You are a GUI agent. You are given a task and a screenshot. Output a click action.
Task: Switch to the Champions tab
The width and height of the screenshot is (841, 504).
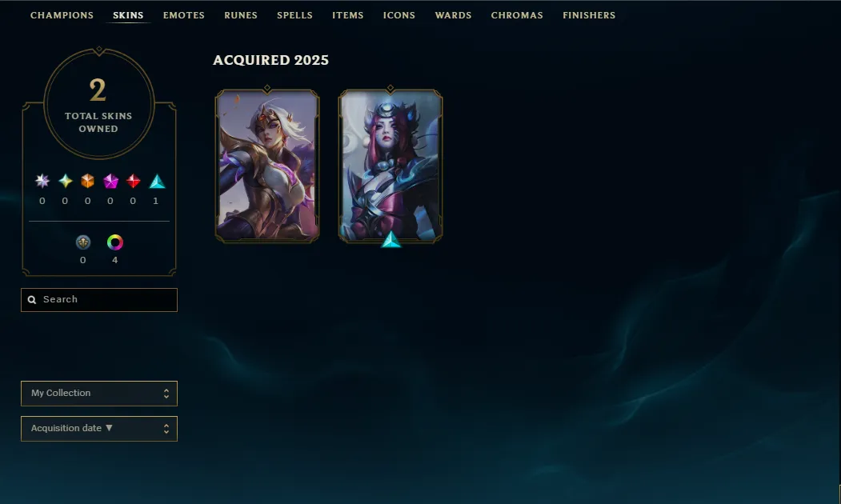pos(62,15)
